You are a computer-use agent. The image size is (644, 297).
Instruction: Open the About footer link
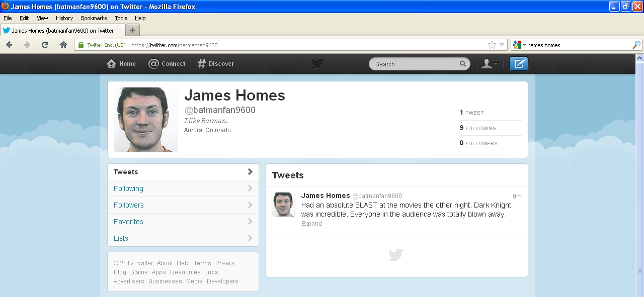pos(165,263)
